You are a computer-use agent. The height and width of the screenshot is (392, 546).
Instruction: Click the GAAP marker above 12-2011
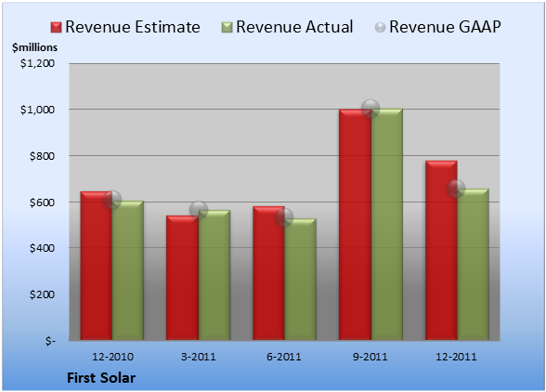point(456,189)
